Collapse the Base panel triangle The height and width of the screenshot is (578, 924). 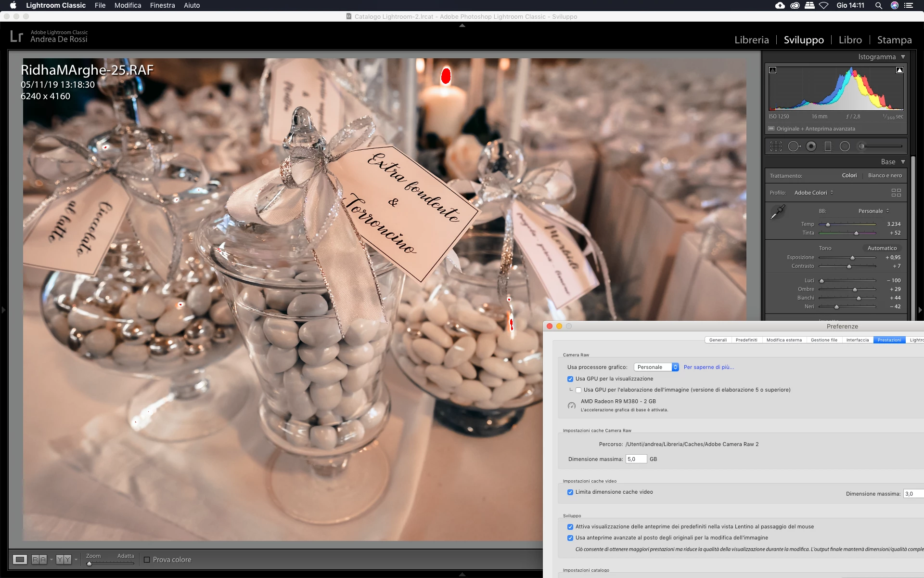903,162
